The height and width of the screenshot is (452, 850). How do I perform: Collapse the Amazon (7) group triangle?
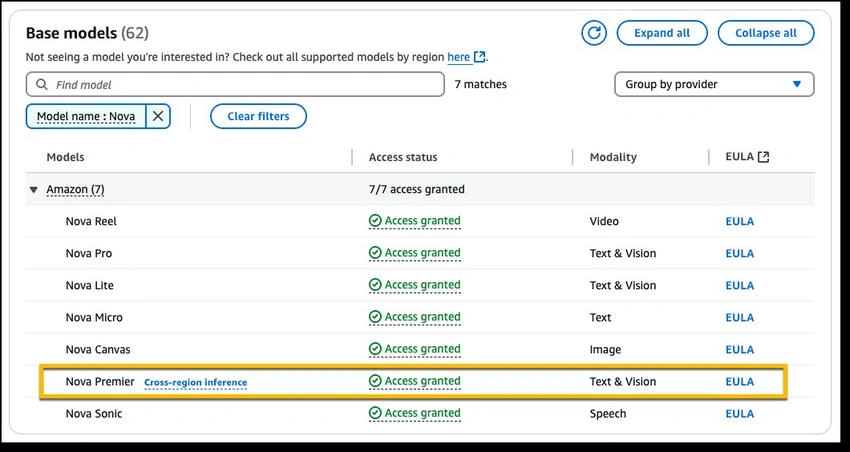click(34, 190)
